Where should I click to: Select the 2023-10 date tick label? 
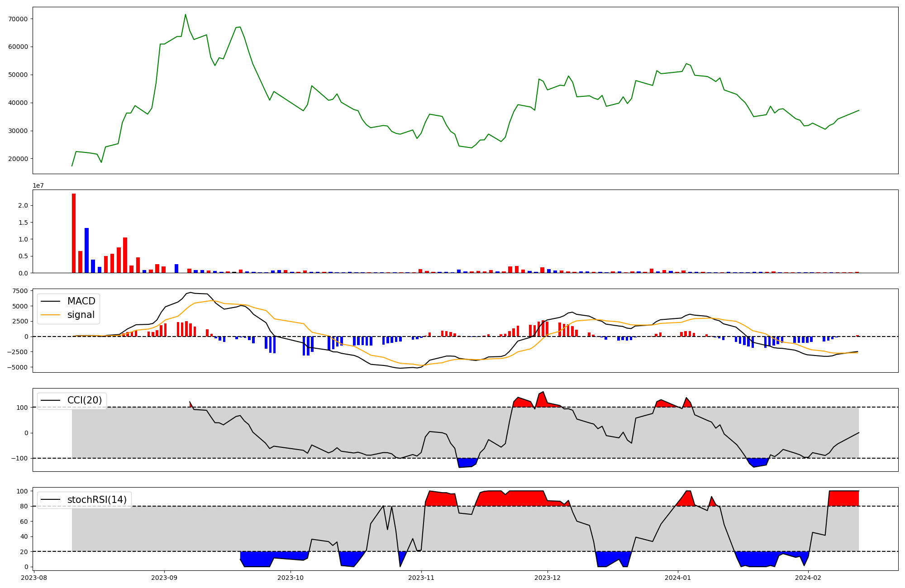click(291, 578)
